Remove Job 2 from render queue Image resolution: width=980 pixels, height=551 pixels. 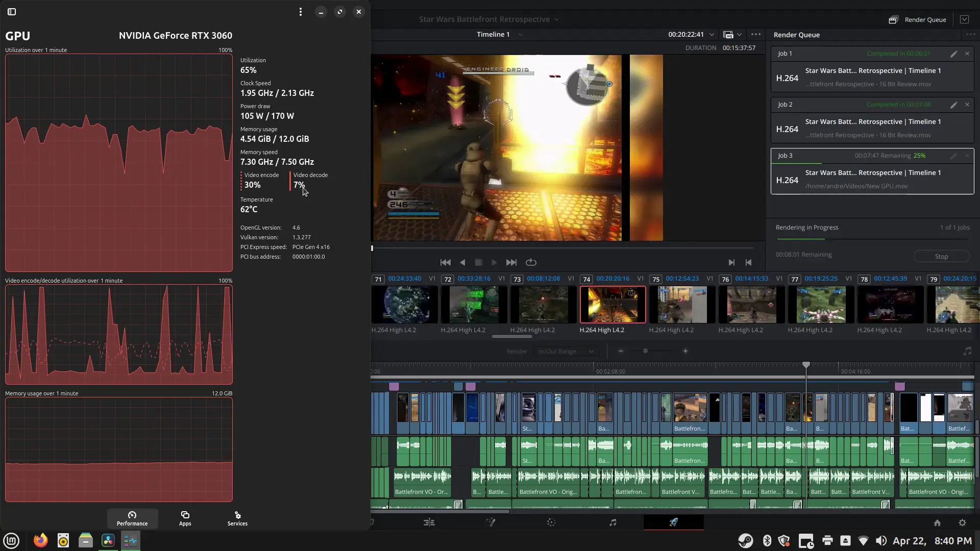(967, 105)
